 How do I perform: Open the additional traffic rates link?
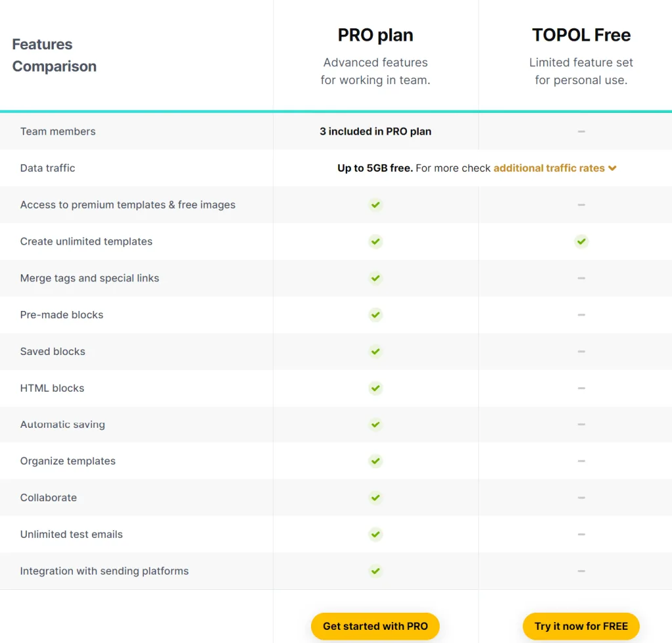549,168
